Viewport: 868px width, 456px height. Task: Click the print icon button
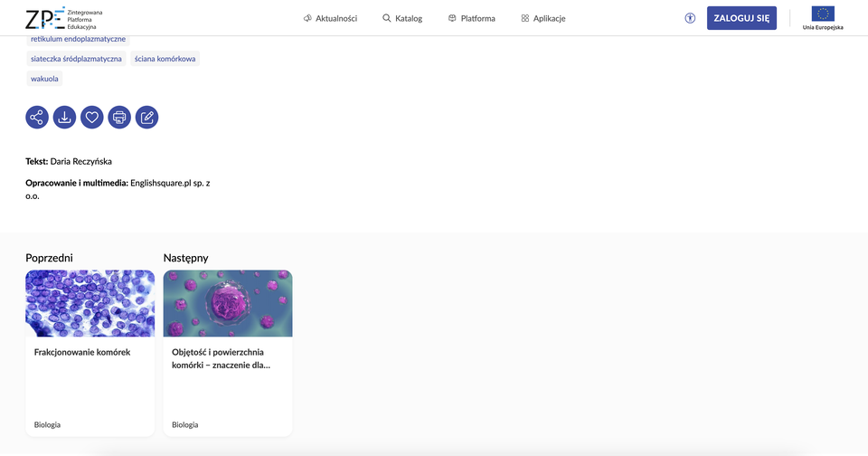point(119,117)
